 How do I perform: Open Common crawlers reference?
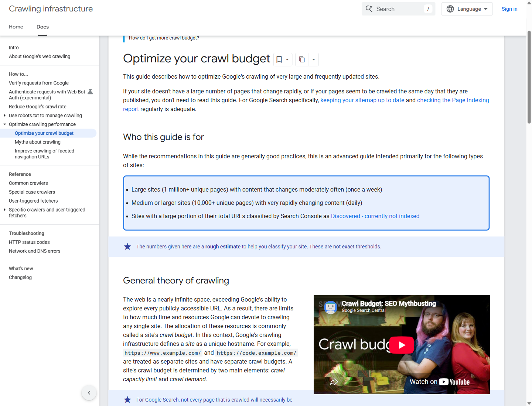click(x=28, y=183)
